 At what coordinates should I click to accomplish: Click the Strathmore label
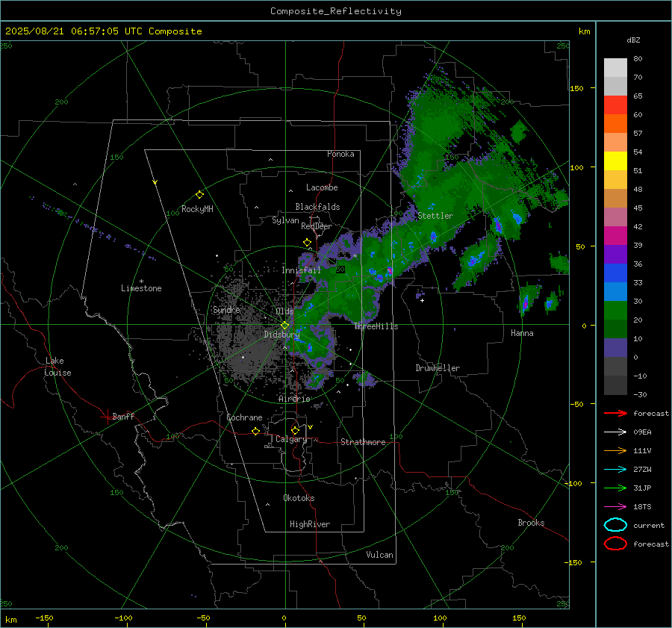click(x=363, y=442)
